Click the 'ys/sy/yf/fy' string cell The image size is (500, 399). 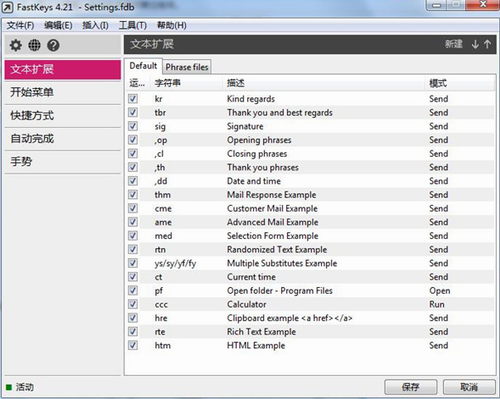tap(175, 264)
